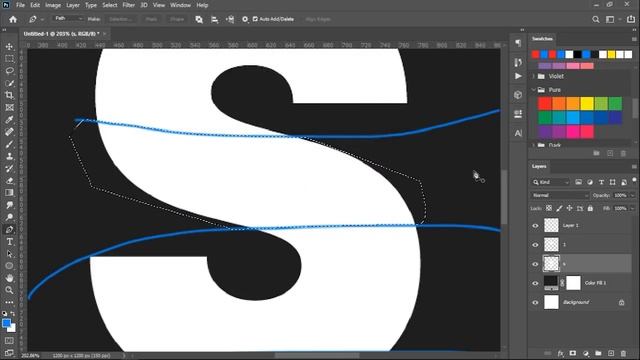Click the Opacity value field
The image size is (640, 360).
pyautogui.click(x=620, y=196)
